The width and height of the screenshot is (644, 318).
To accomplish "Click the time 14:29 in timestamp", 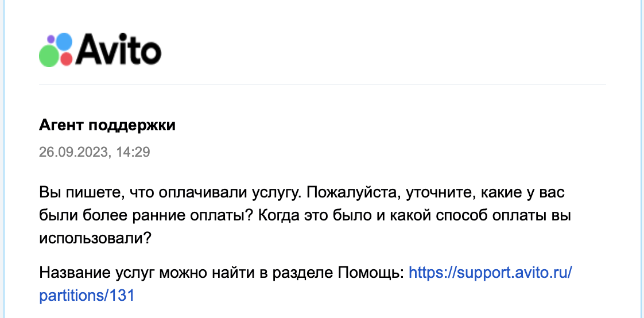I will [x=135, y=152].
